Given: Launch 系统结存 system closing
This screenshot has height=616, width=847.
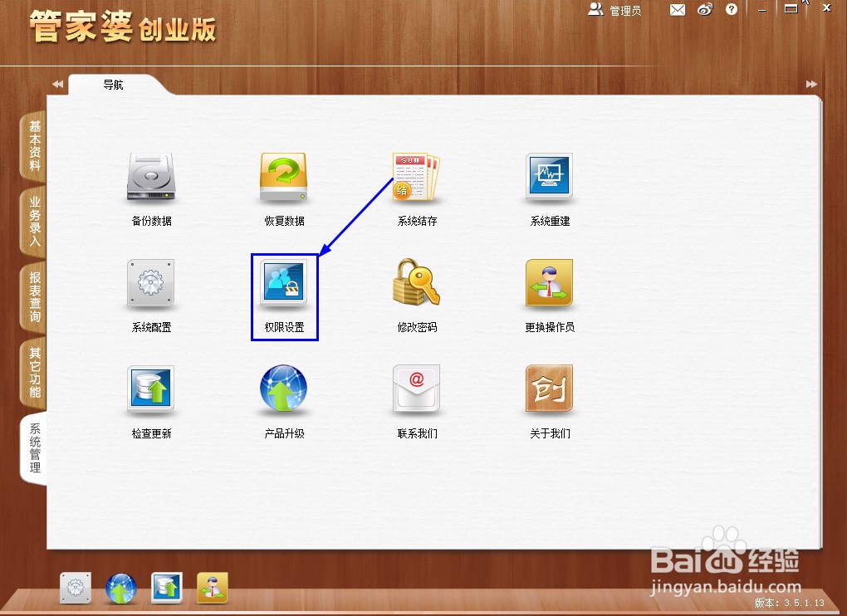Looking at the screenshot, I should 416,177.
